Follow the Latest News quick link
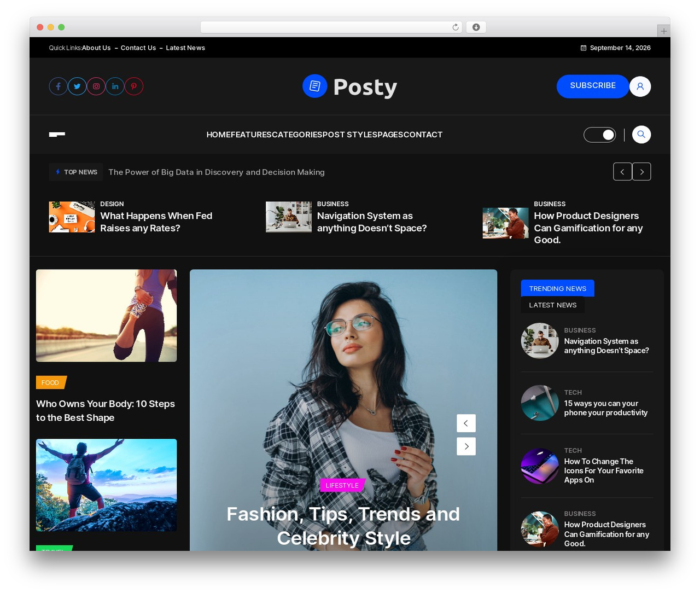The height and width of the screenshot is (593, 700). point(185,48)
